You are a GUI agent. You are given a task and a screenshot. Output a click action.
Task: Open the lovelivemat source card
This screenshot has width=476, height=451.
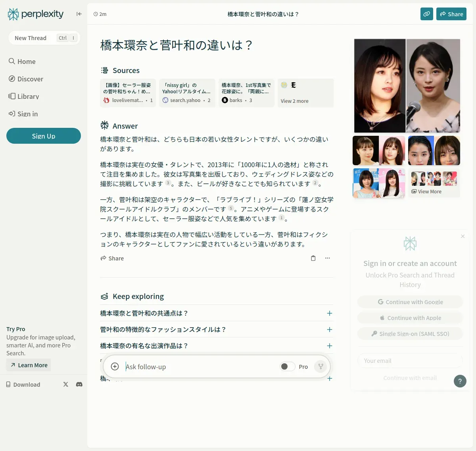tap(128, 93)
